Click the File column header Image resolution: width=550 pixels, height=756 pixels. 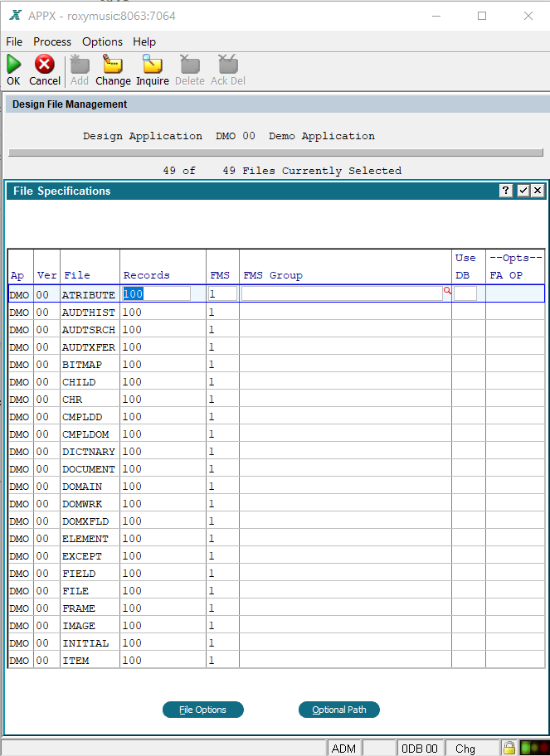coord(77,275)
